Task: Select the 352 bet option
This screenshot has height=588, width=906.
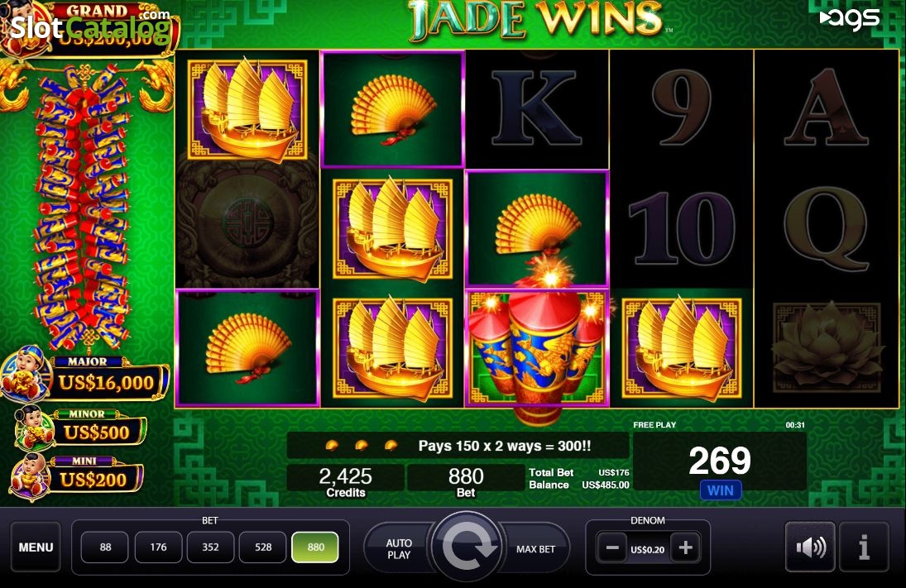Action: (210, 547)
